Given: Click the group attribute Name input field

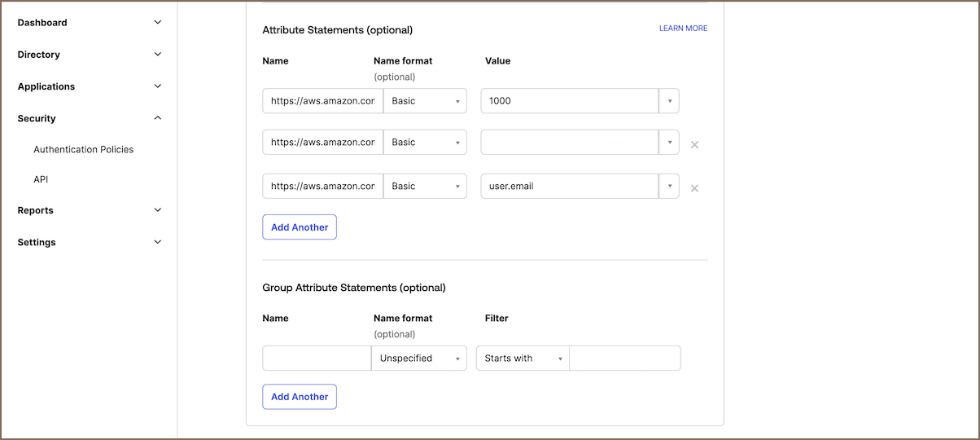Looking at the screenshot, I should tap(317, 359).
